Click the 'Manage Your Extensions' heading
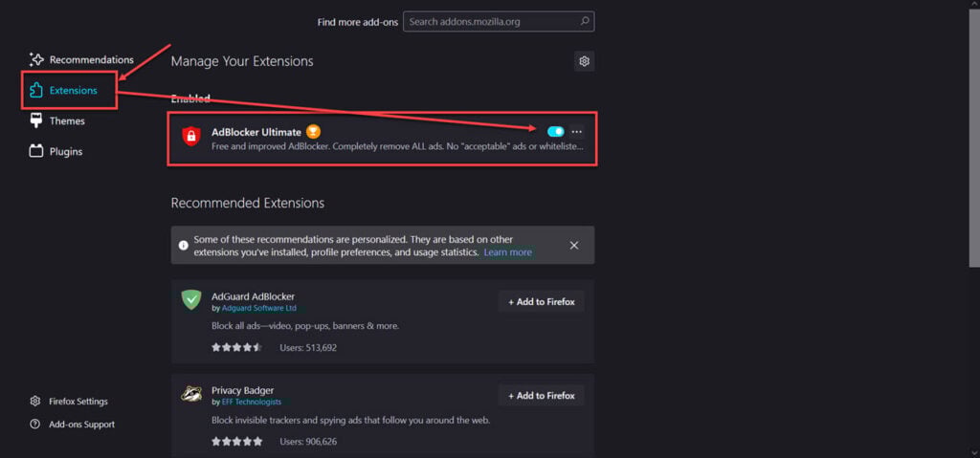Image resolution: width=980 pixels, height=458 pixels. (x=242, y=61)
